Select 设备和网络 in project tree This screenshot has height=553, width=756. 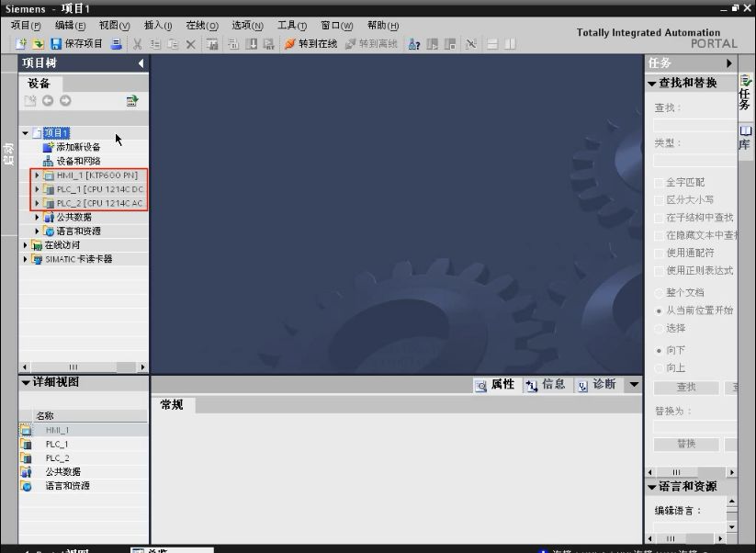pos(78,161)
